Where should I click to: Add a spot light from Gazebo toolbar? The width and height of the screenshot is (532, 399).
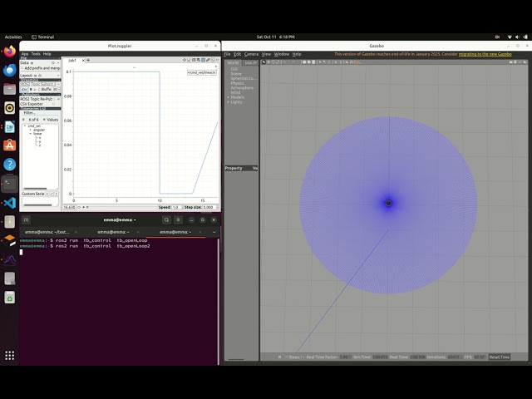(x=325, y=62)
